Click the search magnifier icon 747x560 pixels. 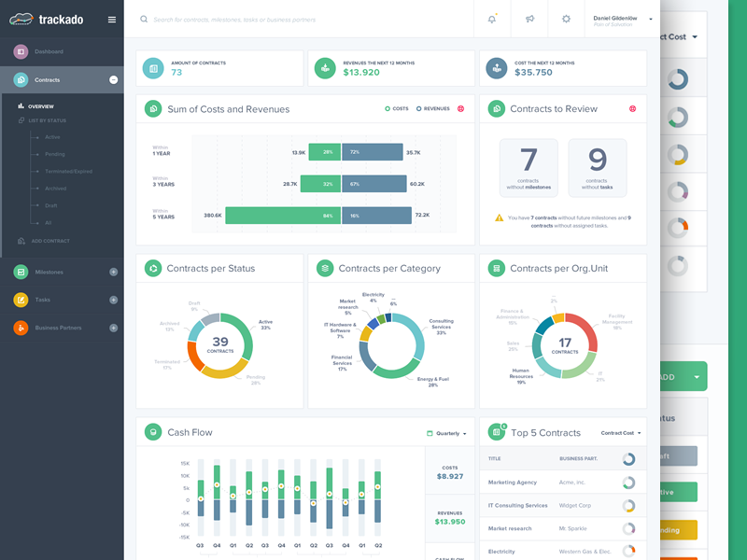click(143, 19)
